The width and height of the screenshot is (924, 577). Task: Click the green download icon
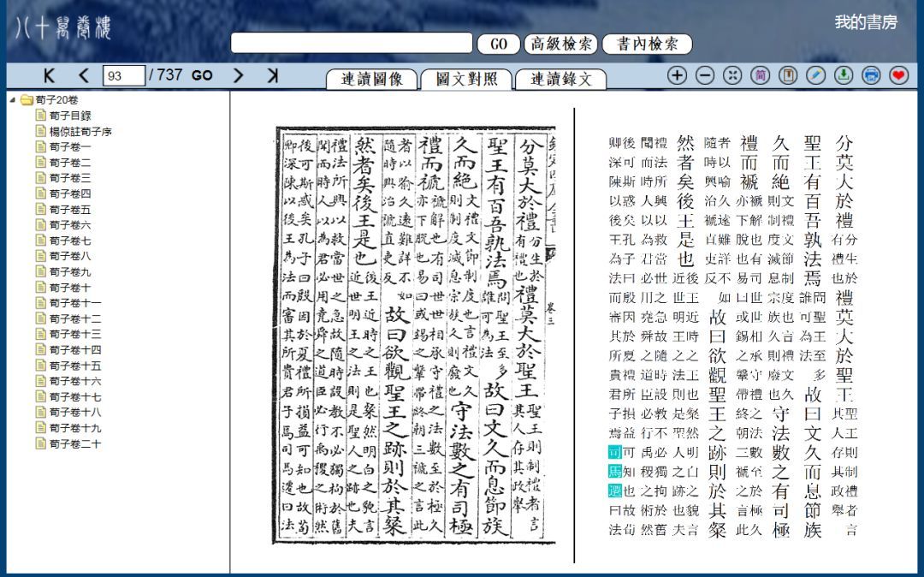(843, 75)
